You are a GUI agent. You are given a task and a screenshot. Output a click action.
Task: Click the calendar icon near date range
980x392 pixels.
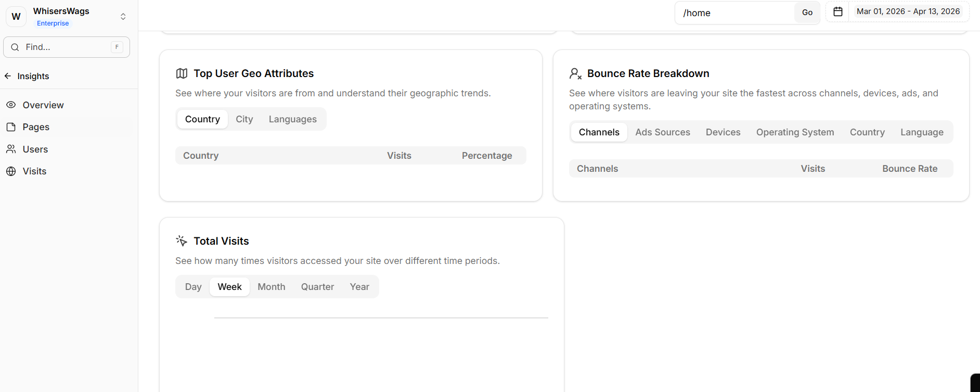tap(837, 11)
